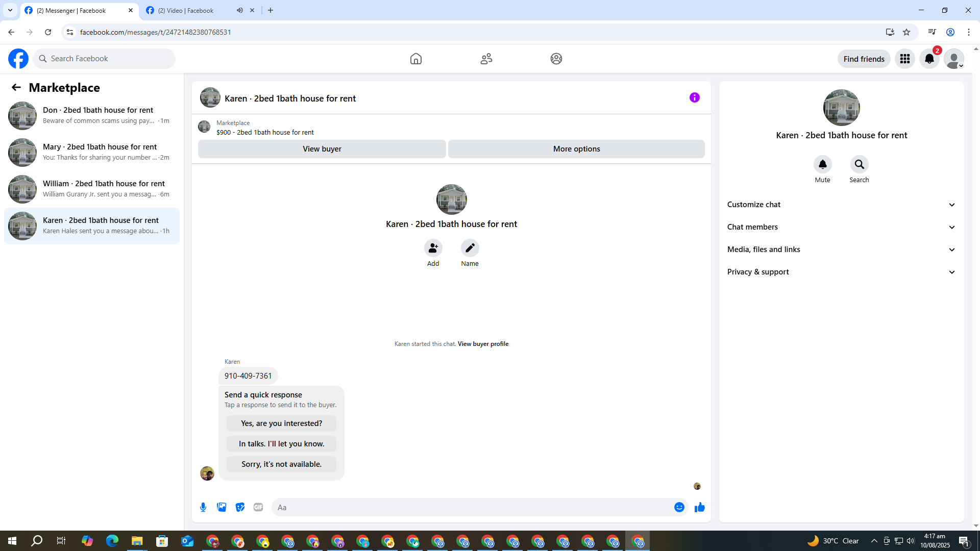The height and width of the screenshot is (551, 980).
Task: Click Karen's phone number message
Action: 248,376
